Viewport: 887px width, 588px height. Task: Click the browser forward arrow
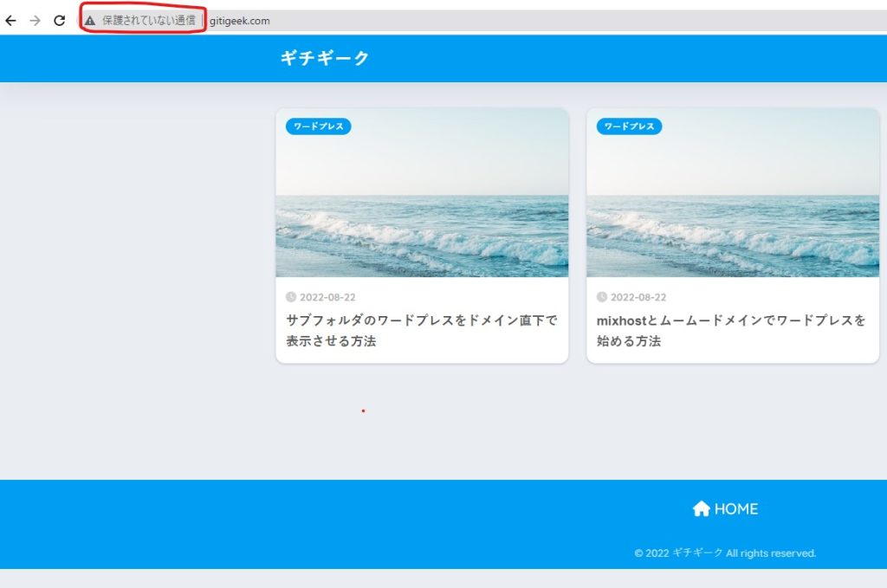click(x=35, y=21)
